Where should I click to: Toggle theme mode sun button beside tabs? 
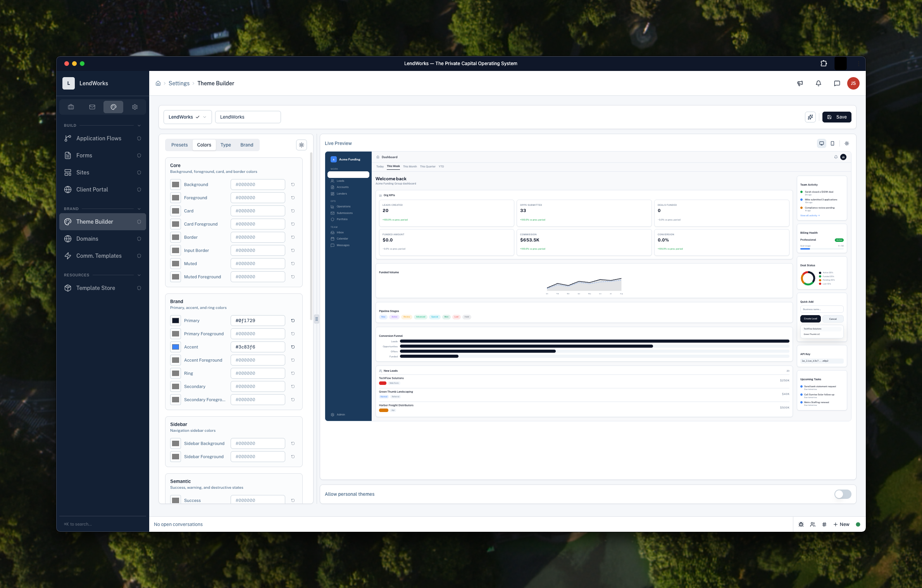[x=302, y=145]
